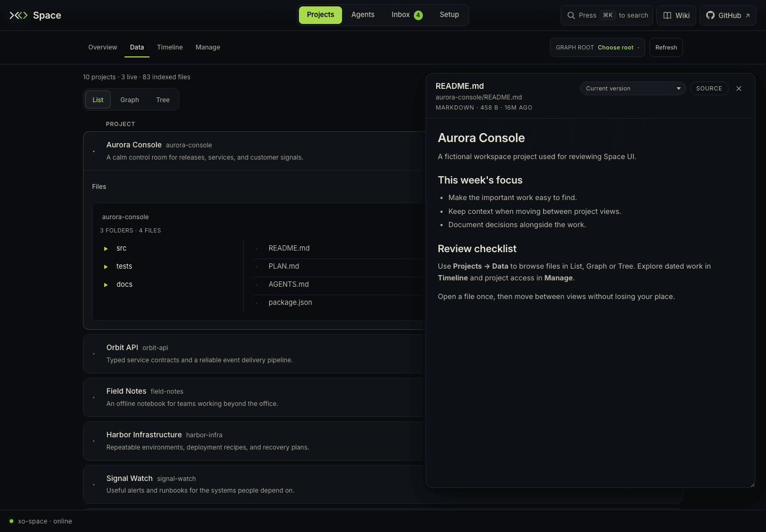Open the Inbox tab with 4 badge
The width and height of the screenshot is (766, 532).
pyautogui.click(x=407, y=15)
